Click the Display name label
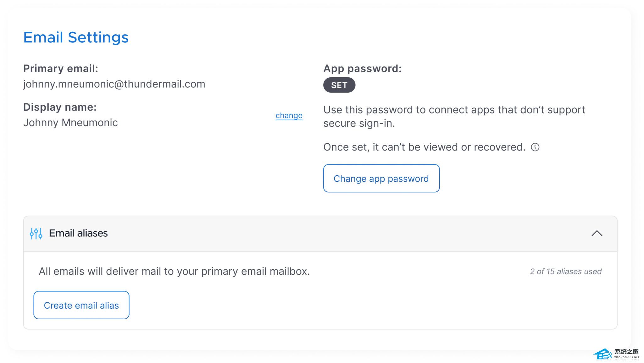644x363 pixels. point(60,107)
